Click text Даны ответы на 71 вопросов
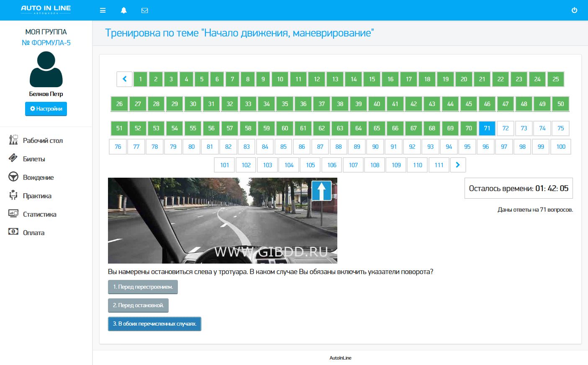 click(x=535, y=210)
